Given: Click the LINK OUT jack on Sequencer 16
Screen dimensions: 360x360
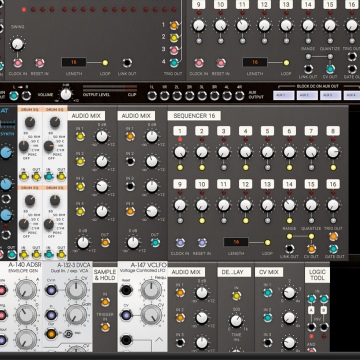Looking at the screenshot, I should (x=290, y=249).
